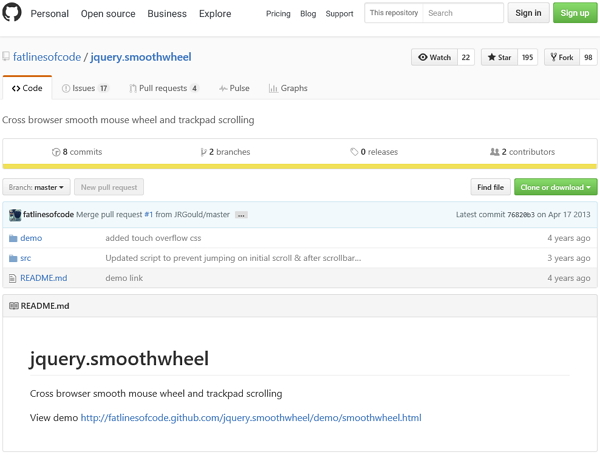Click the repository book icon beside fatlinesofcode
The width and height of the screenshot is (600, 455).
click(6, 57)
